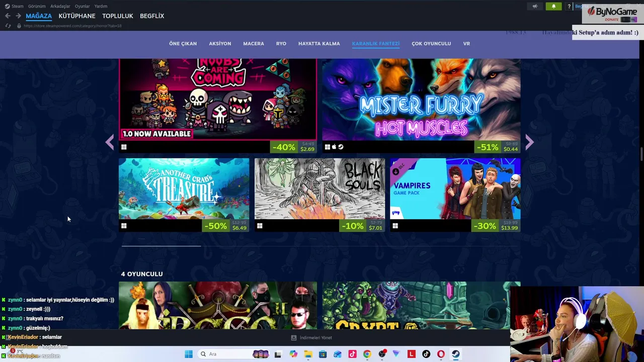Open Google Chrome from taskbar
Viewport: 644px width, 362px height.
(x=367, y=354)
